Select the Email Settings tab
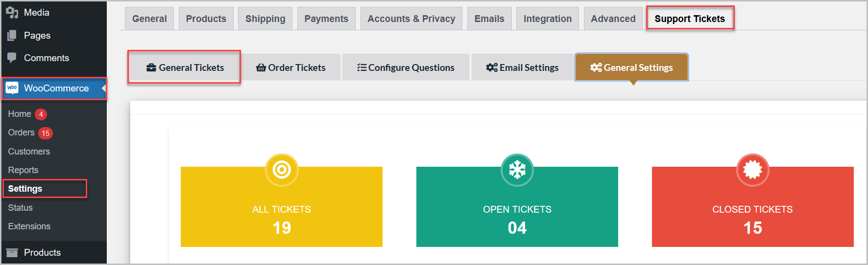Viewport: 868px width, 265px height. click(522, 67)
